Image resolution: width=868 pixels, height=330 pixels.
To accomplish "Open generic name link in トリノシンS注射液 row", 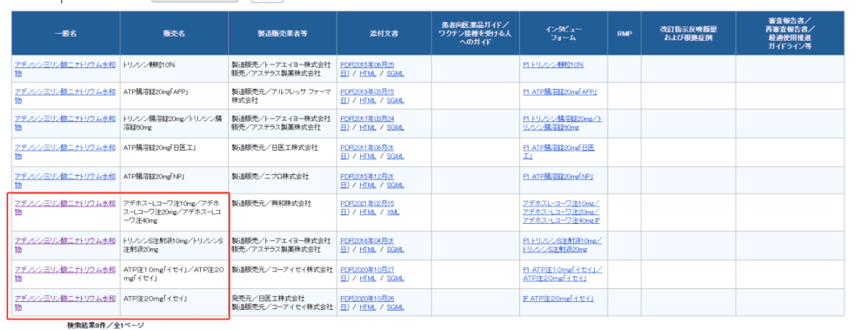I will pyautogui.click(x=65, y=245).
